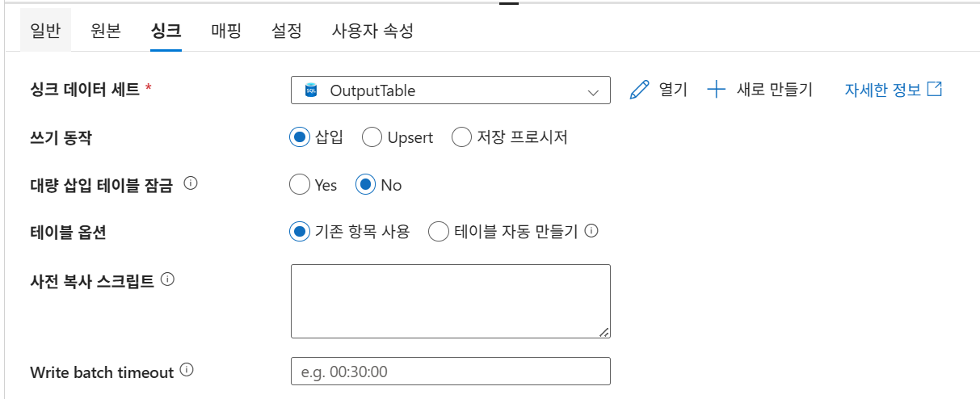The image size is (980, 399).
Task: Click into the 사전 복사 스크립트 text area
Action: tap(450, 300)
